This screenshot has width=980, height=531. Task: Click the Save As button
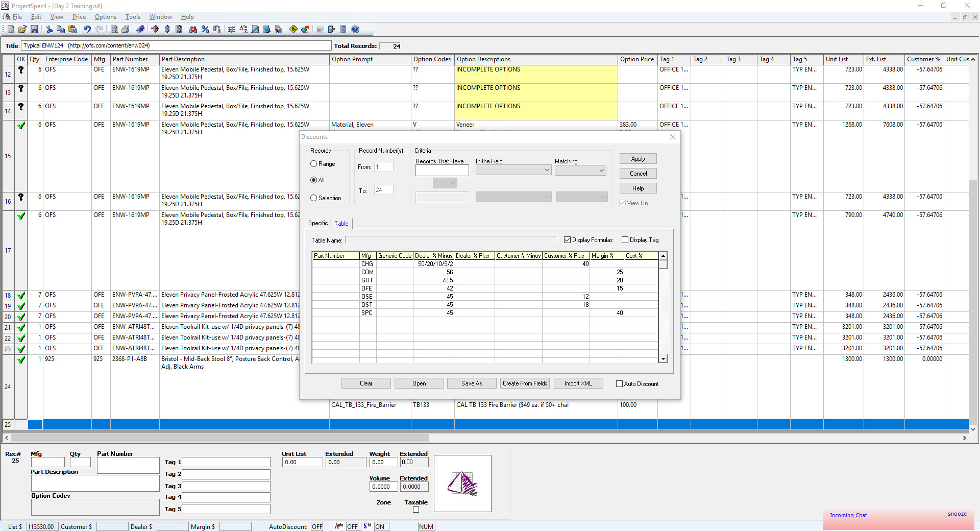472,383
